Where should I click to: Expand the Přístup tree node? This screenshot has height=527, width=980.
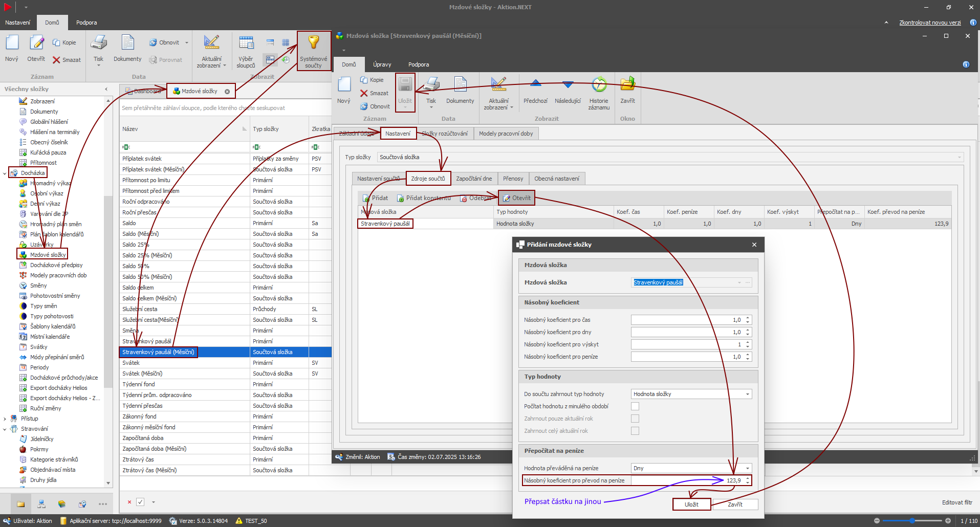tap(5, 419)
